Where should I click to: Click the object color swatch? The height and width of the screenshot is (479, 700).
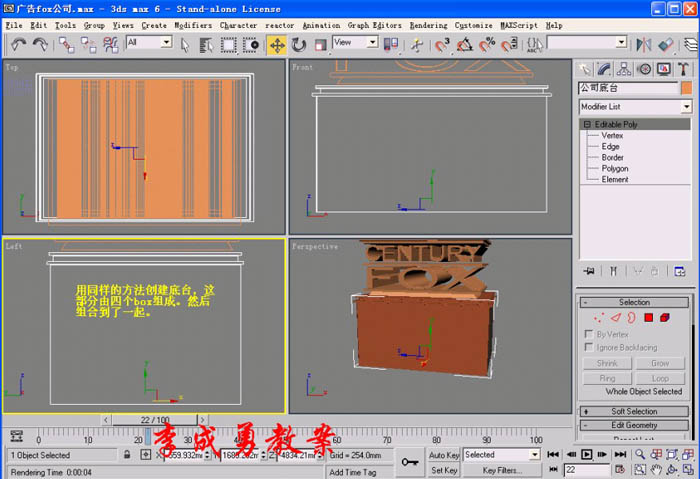pyautogui.click(x=686, y=88)
